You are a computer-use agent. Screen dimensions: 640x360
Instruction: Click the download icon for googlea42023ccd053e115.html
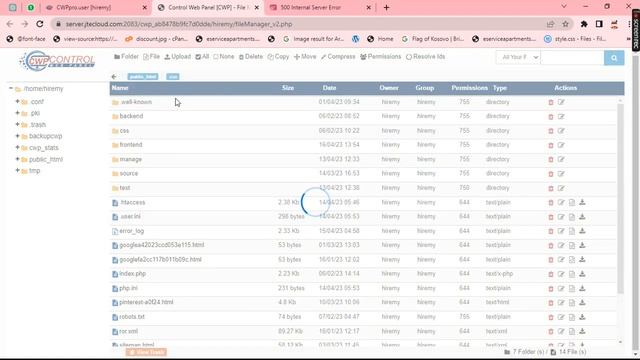point(582,245)
